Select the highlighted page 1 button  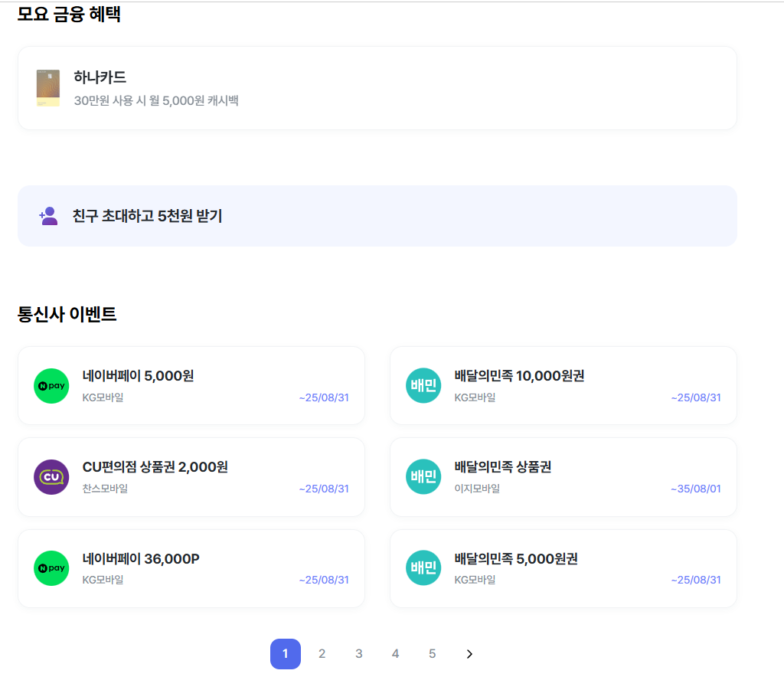(285, 653)
